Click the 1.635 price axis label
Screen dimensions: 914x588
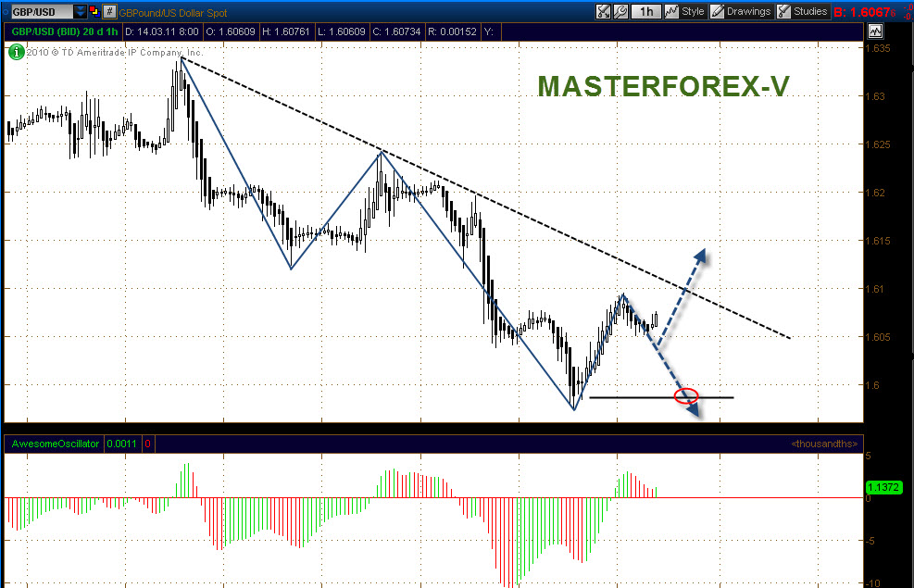click(x=879, y=48)
